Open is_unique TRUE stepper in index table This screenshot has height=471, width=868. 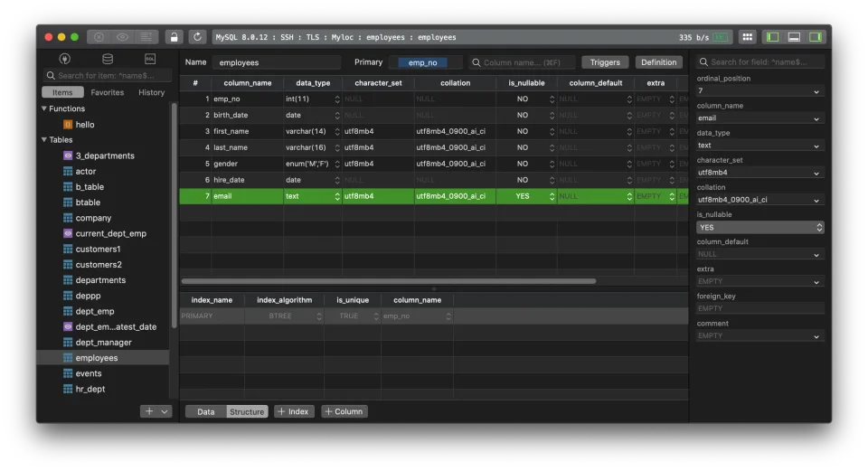coord(376,316)
